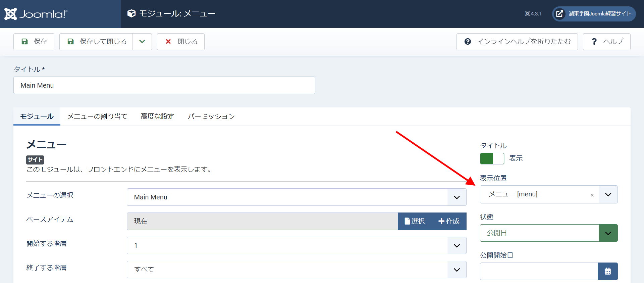The image size is (644, 283).
Task: Click the タイトル text field containing Main Menu
Action: click(x=164, y=85)
